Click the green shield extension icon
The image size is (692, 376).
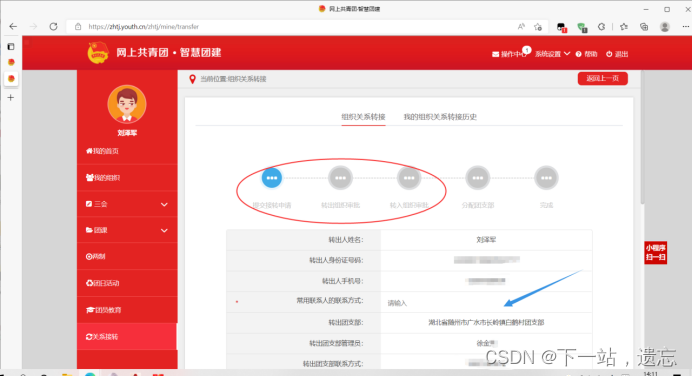click(x=582, y=27)
